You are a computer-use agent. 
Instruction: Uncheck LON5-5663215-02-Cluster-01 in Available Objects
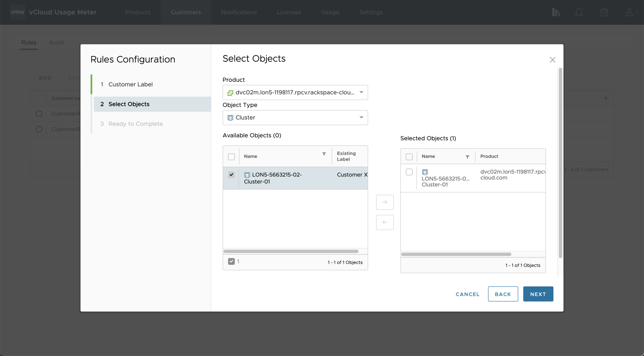click(231, 175)
